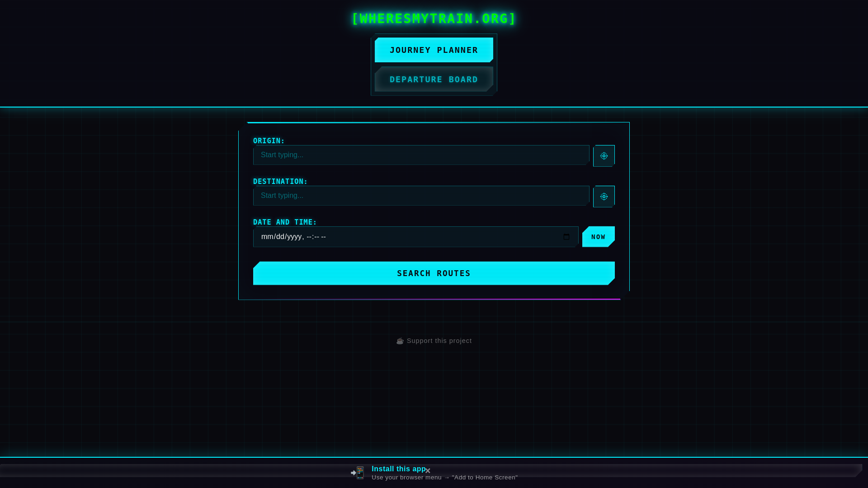Click the DESTINATION: label

280,181
